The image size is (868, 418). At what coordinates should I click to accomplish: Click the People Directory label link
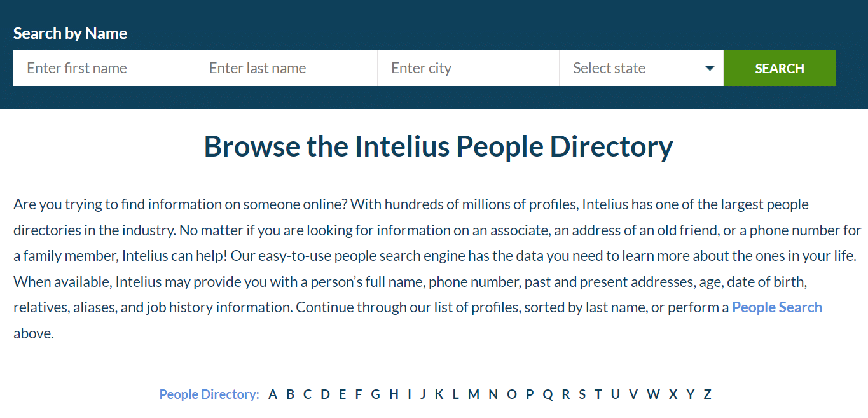[x=209, y=394]
